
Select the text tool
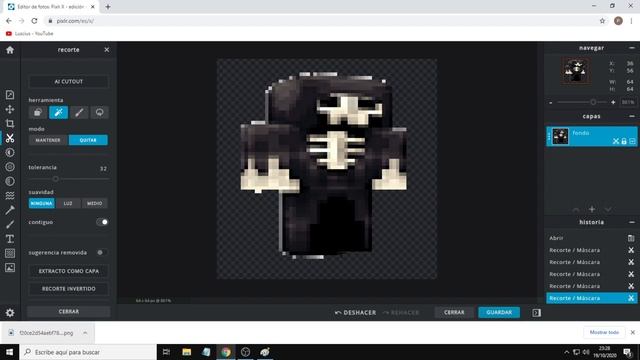tap(10, 239)
